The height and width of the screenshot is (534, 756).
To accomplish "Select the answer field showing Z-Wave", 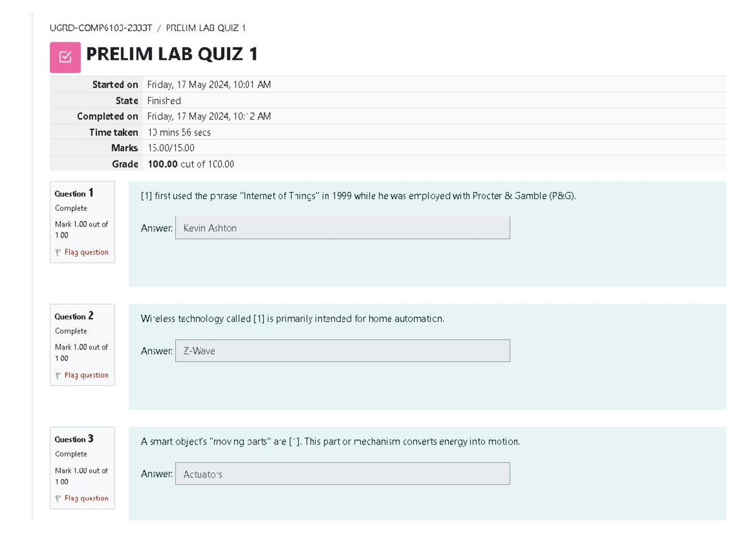I will [x=342, y=350].
